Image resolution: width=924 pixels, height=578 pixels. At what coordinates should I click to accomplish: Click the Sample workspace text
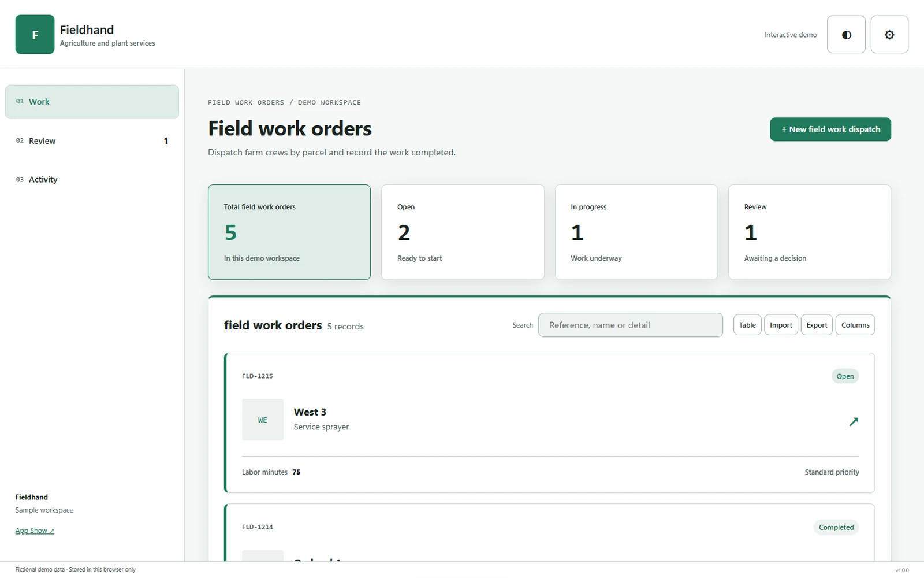[44, 510]
